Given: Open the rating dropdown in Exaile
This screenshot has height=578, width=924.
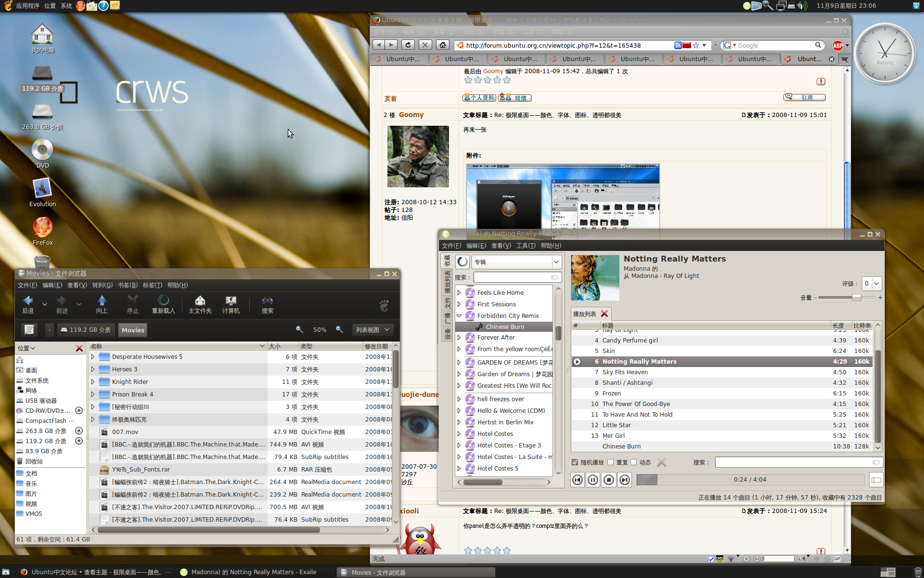Looking at the screenshot, I should pos(872,283).
